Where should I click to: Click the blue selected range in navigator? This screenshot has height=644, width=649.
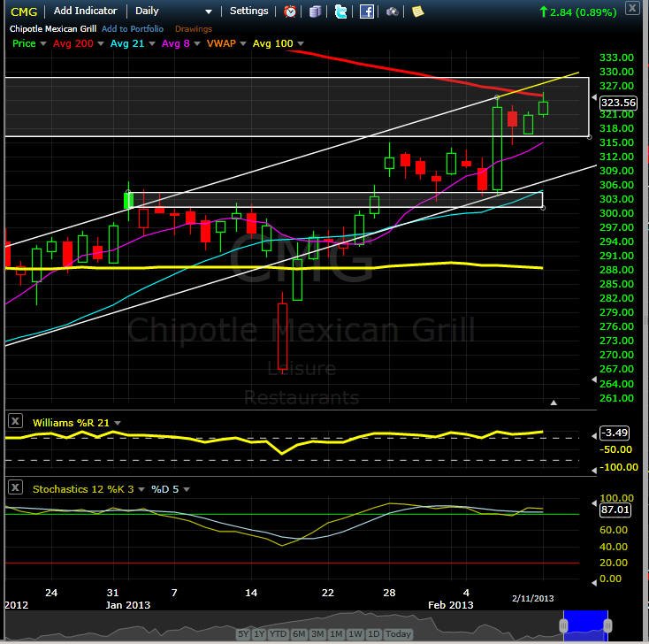click(x=585, y=625)
